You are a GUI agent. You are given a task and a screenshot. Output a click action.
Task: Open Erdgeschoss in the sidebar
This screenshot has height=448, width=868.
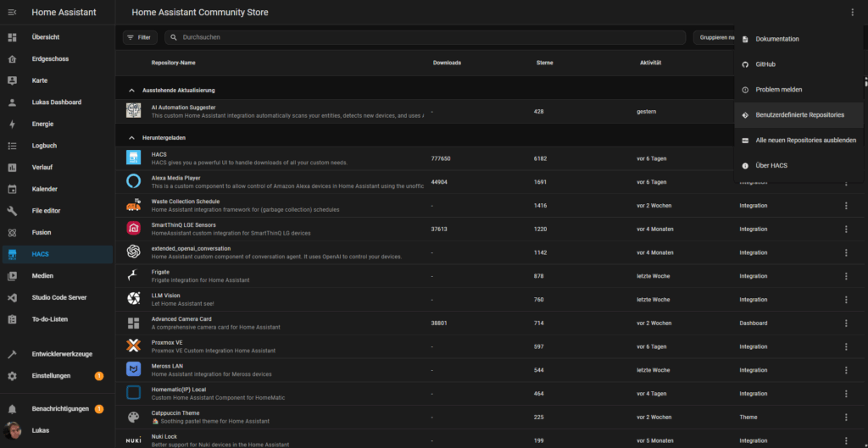coord(58,58)
